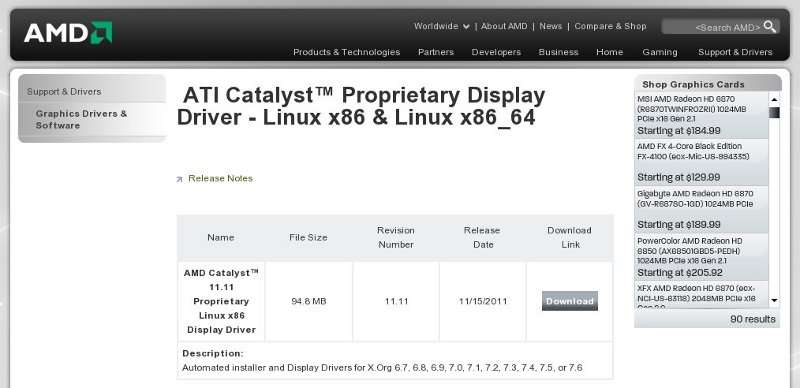Click AMD Catalyst 11.11 Proprietary driver name cell
This screenshot has height=388, width=800.
pyautogui.click(x=221, y=301)
